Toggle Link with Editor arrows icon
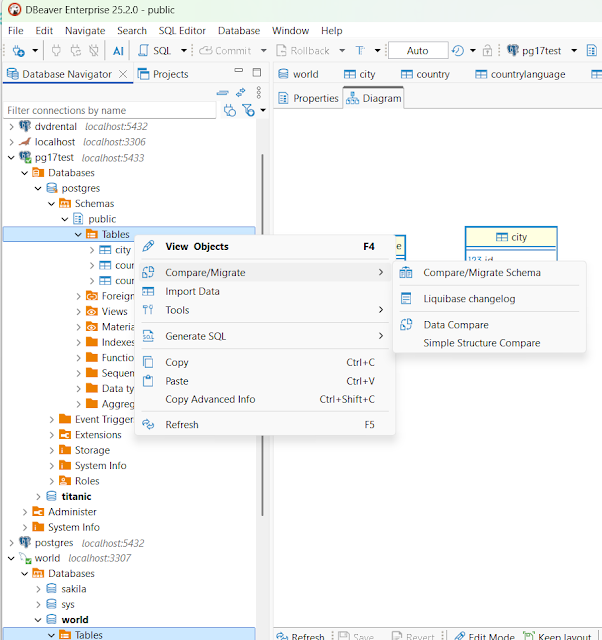This screenshot has height=640, width=602. coord(241,93)
